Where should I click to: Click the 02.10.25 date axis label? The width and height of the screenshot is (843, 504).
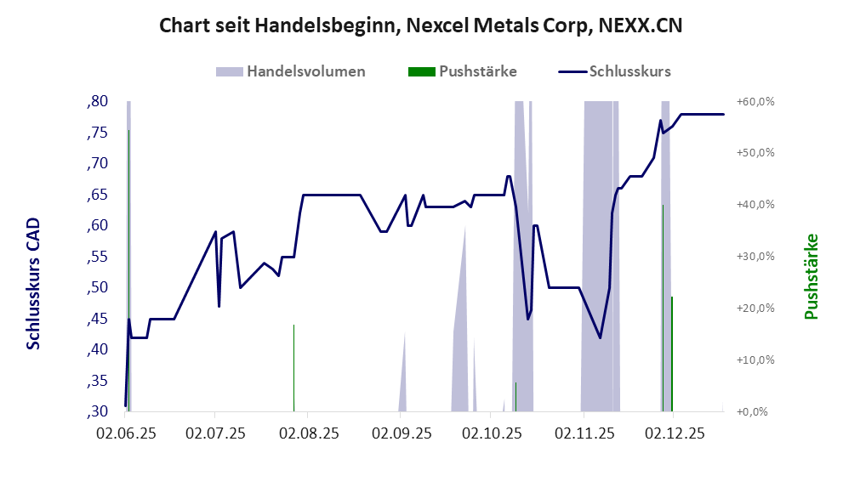tap(491, 433)
